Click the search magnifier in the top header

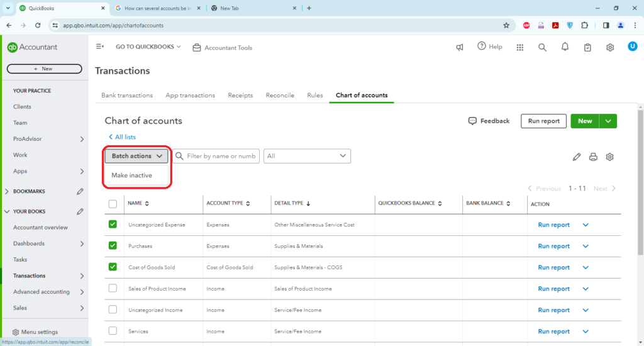[x=542, y=47]
